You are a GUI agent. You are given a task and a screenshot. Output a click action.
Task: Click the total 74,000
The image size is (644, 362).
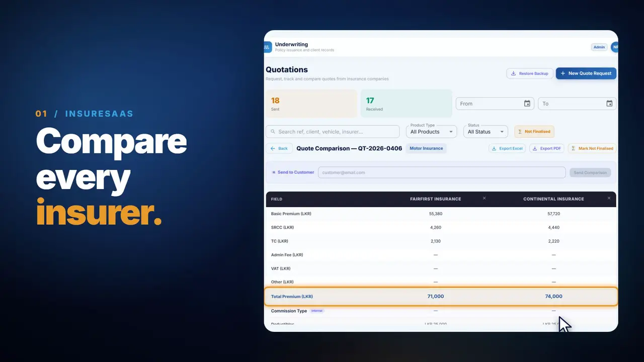click(553, 297)
